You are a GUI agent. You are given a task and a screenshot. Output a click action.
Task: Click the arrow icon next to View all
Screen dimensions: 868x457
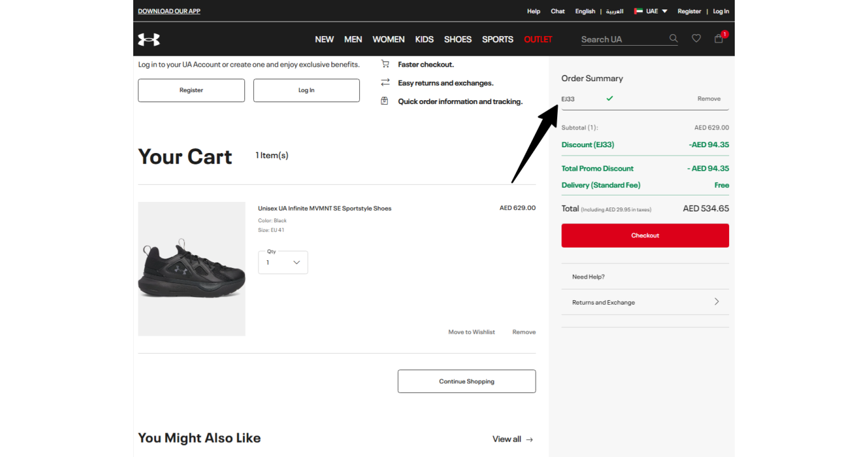pyautogui.click(x=529, y=439)
